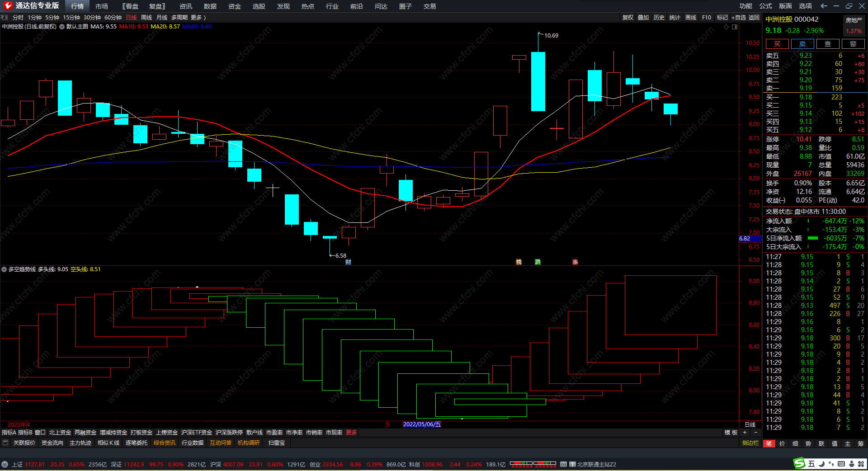
Task: Open the 多周期 multi-period dropdown
Action: (x=179, y=17)
